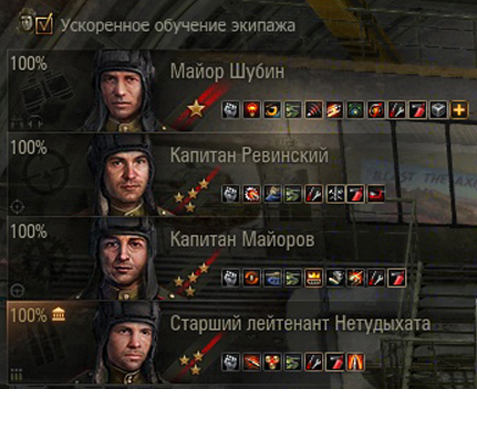Click Шубин's fire extinguisher Firefighting skill icon
Viewport: 477px width, 443px height.
point(418,110)
